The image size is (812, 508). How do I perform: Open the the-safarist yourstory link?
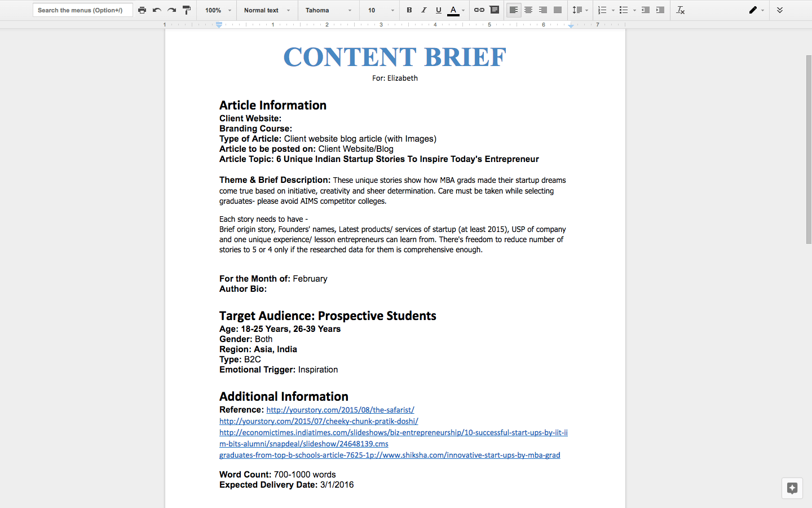click(340, 410)
